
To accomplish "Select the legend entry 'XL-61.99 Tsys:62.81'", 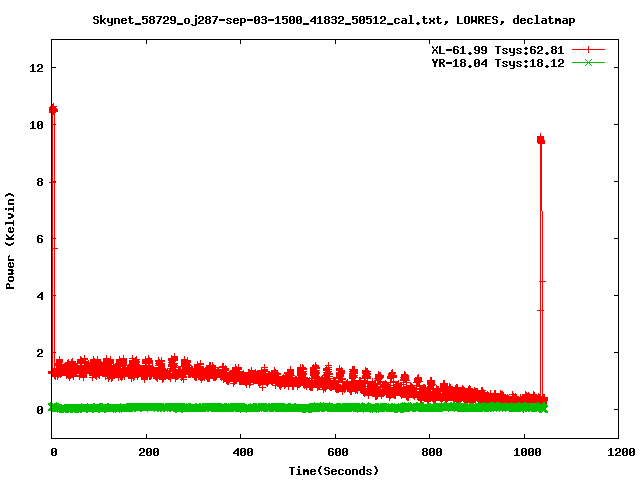I will [x=498, y=50].
